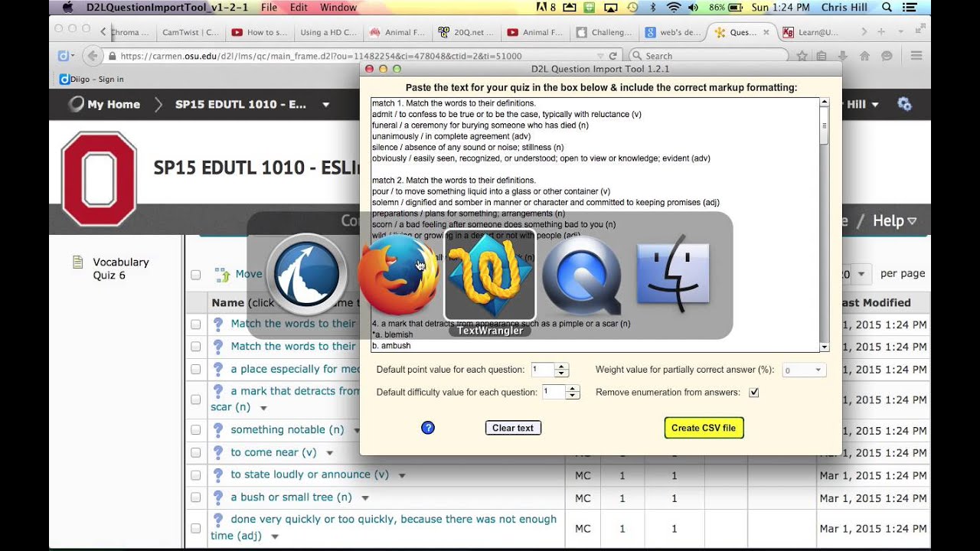Screen dimensions: 980x551
Task: Select the TextWrangler icon in app switcher
Action: click(490, 275)
